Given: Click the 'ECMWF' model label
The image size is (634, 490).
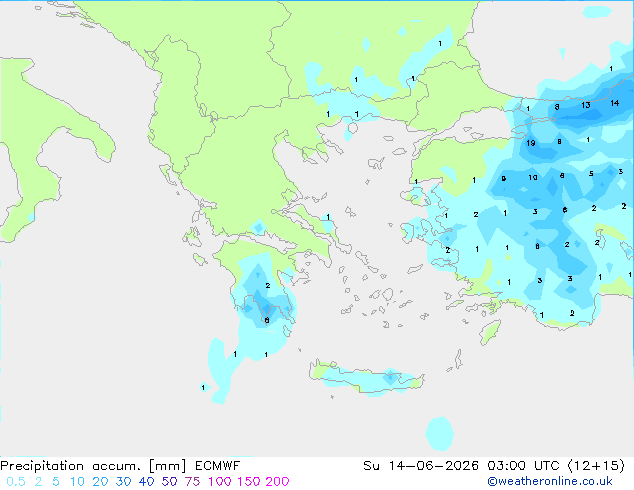Looking at the screenshot, I should tap(218, 466).
